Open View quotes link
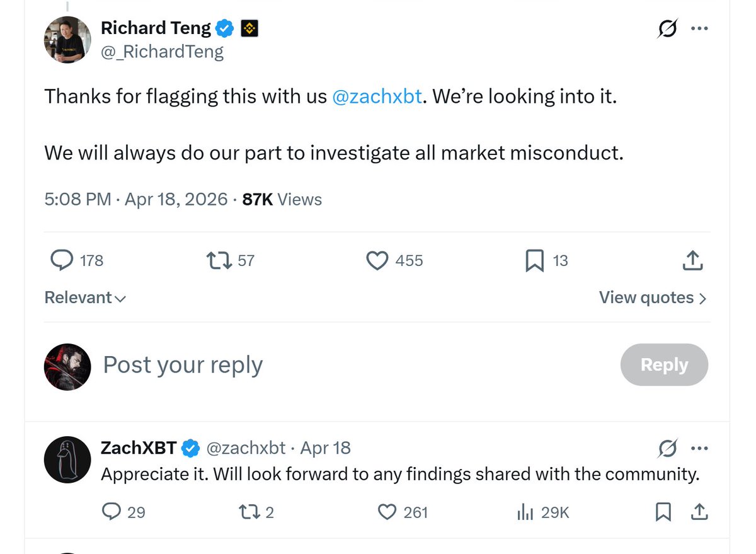The height and width of the screenshot is (554, 756). click(652, 297)
